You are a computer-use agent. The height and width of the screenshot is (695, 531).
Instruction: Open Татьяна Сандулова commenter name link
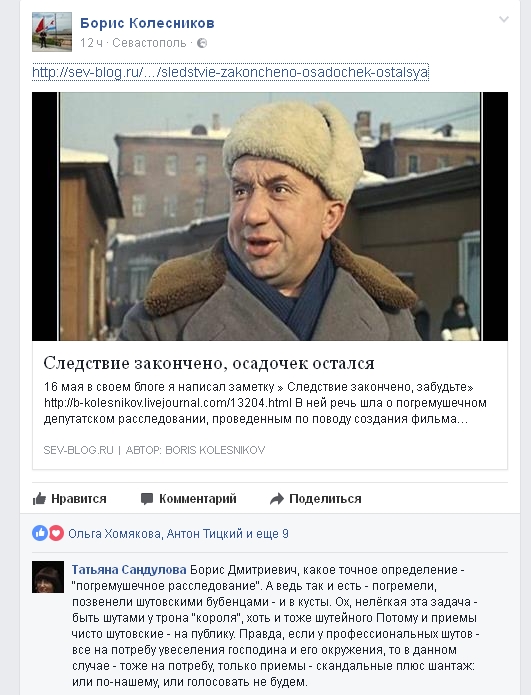129,570
